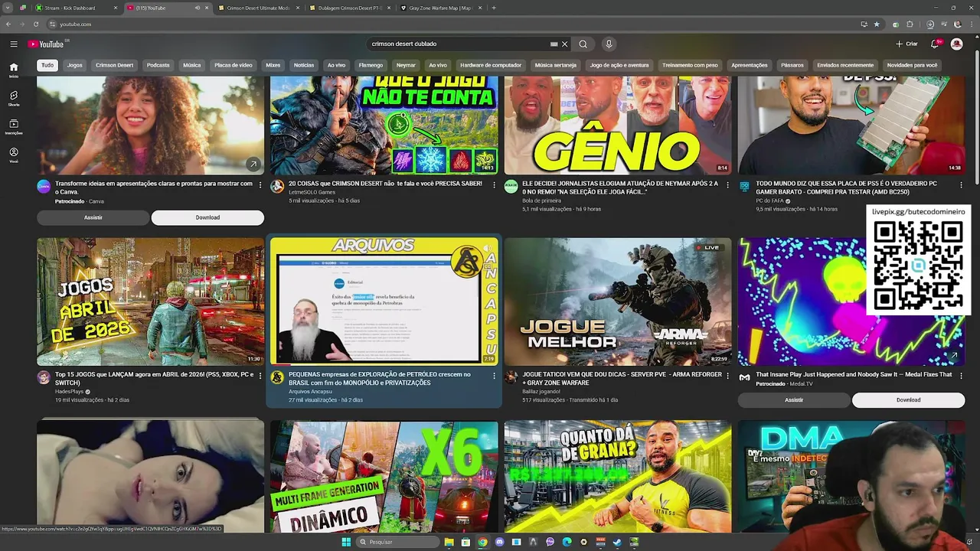980x551 pixels.
Task: Click into the YouTube search field
Action: (x=458, y=44)
